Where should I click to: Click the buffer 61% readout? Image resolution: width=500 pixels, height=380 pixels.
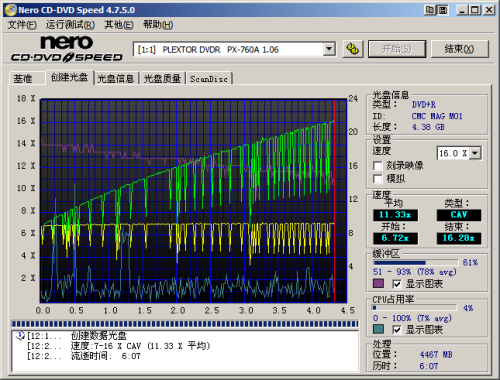pos(470,263)
